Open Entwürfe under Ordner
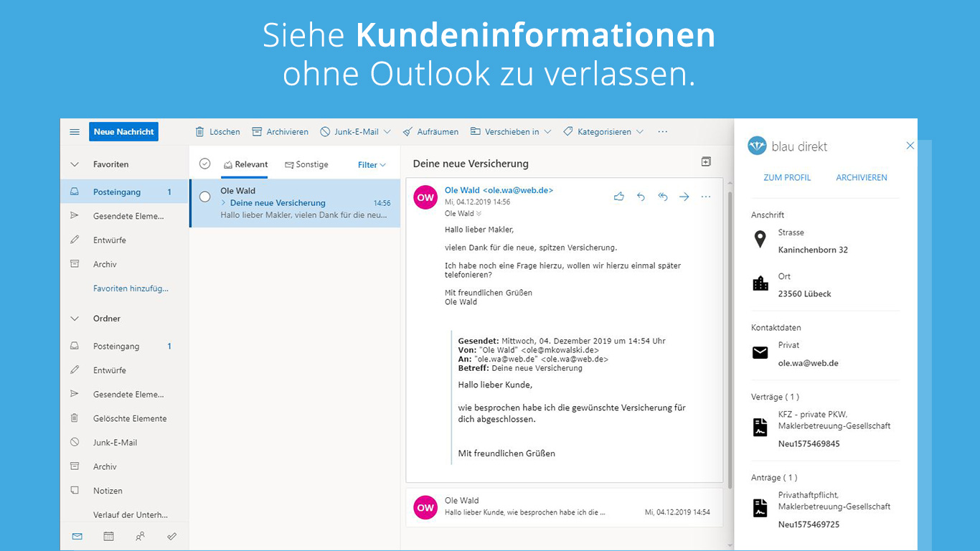This screenshot has width=980, height=551. point(124,370)
